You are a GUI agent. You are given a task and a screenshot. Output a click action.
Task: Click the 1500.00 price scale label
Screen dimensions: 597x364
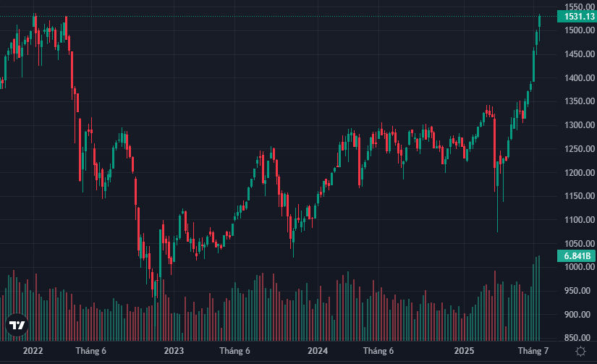click(576, 30)
